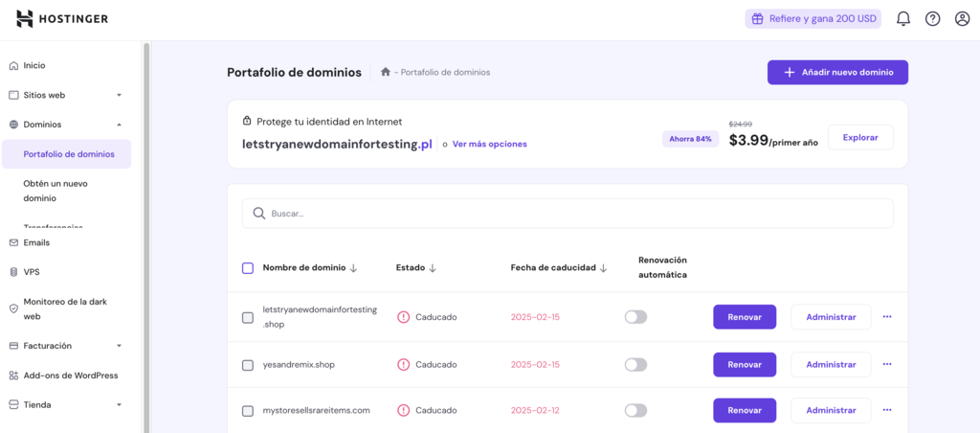Click the Buscar search field
Image resolution: width=980 pixels, height=433 pixels.
coord(567,213)
